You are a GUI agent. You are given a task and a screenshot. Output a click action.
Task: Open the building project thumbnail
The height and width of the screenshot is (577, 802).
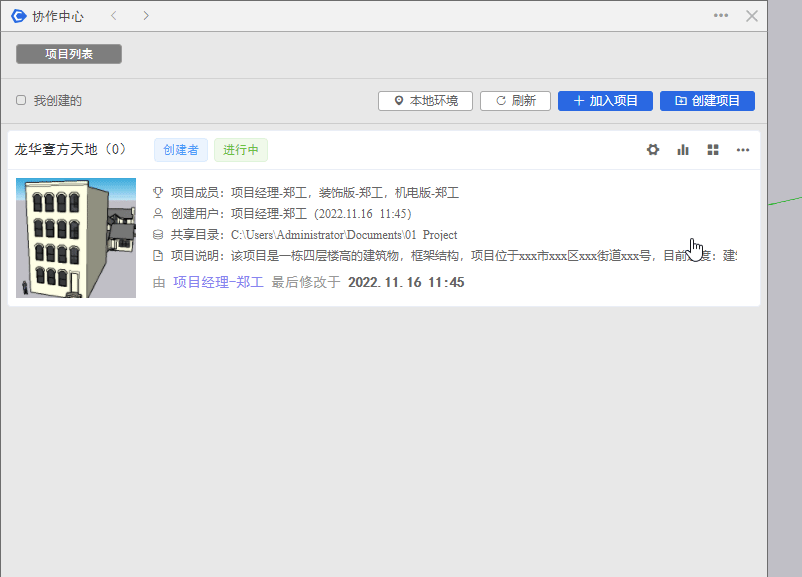click(76, 238)
